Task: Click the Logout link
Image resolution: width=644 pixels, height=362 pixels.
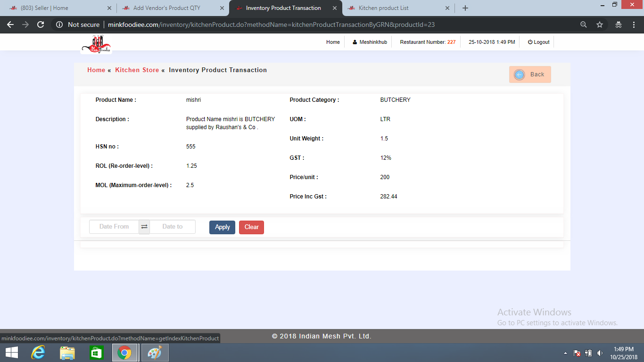Action: coord(538,42)
